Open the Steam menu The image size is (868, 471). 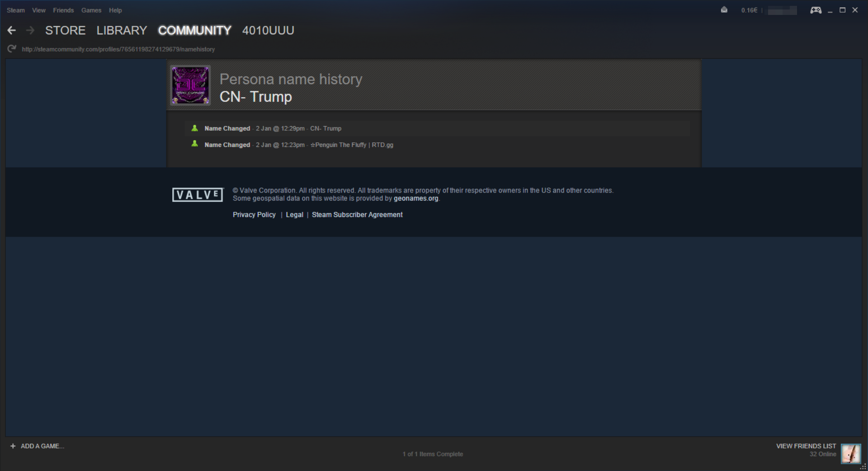tap(16, 10)
